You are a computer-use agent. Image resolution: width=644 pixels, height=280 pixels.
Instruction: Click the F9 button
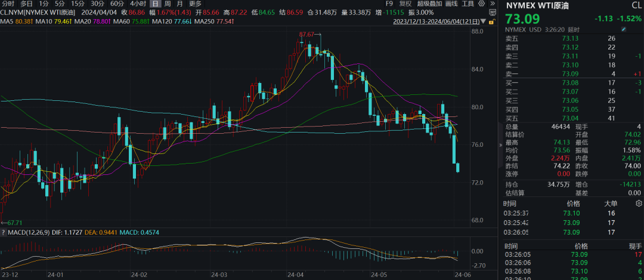point(389,4)
